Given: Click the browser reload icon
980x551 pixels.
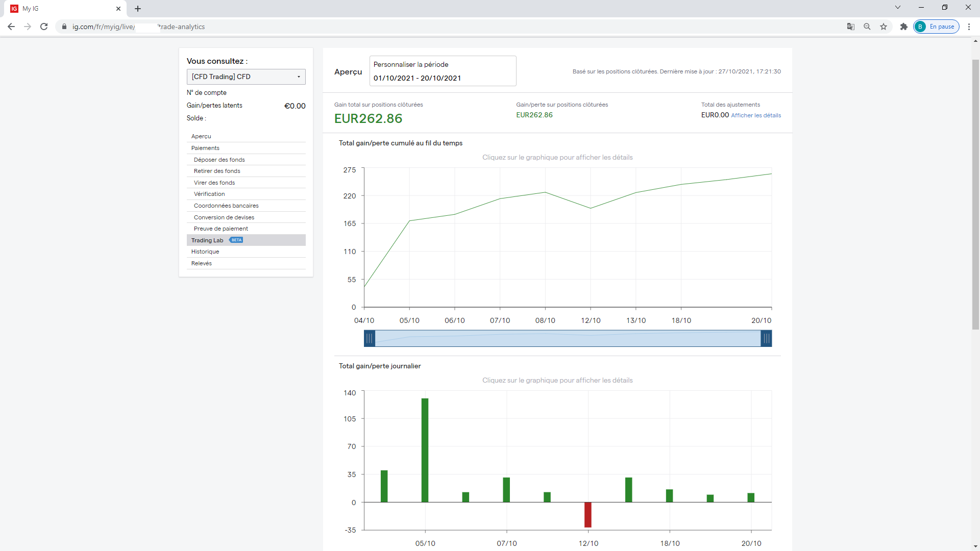Looking at the screenshot, I should click(x=44, y=27).
